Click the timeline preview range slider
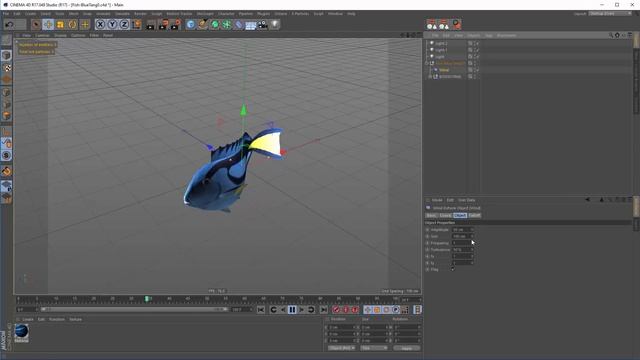Screen dimensions: 640x360 point(134,310)
